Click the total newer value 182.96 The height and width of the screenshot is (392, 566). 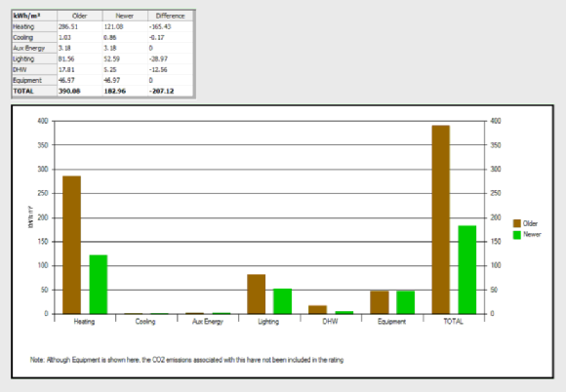point(115,91)
